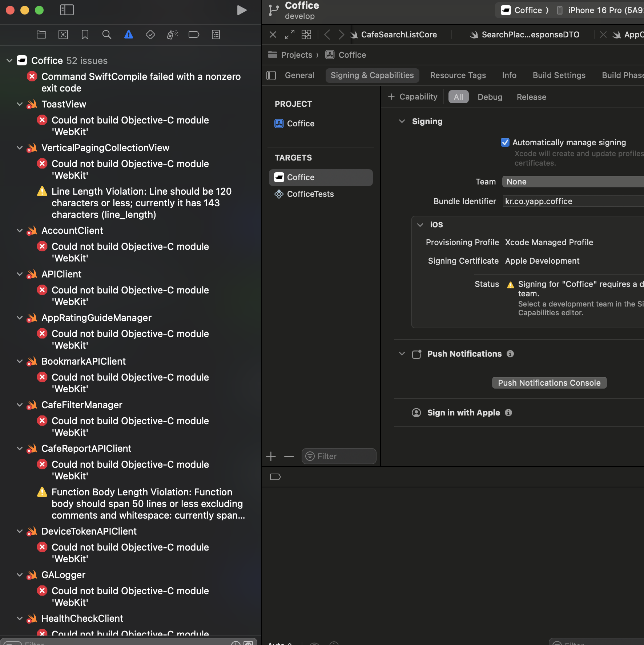Click Projects in the breadcrumb path
Image resolution: width=644 pixels, height=645 pixels.
(x=297, y=55)
